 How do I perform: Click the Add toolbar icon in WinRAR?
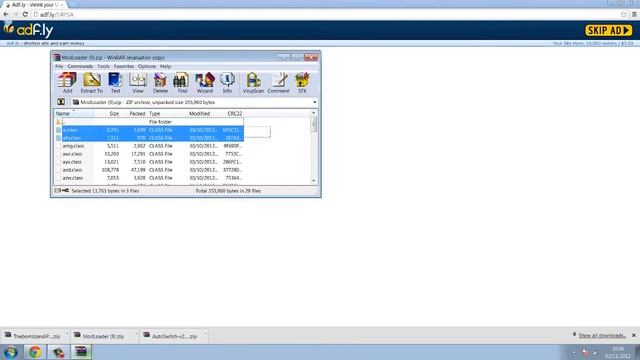tap(67, 83)
